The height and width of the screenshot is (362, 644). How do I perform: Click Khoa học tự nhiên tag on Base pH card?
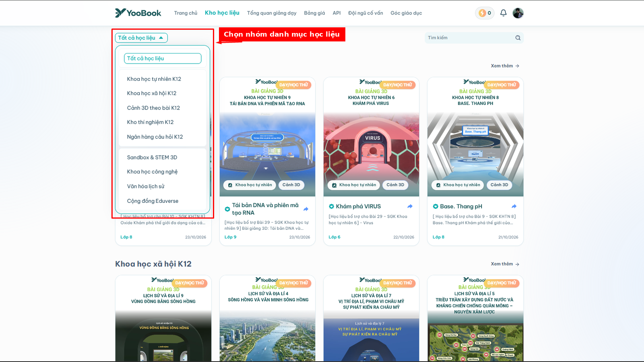(x=458, y=185)
